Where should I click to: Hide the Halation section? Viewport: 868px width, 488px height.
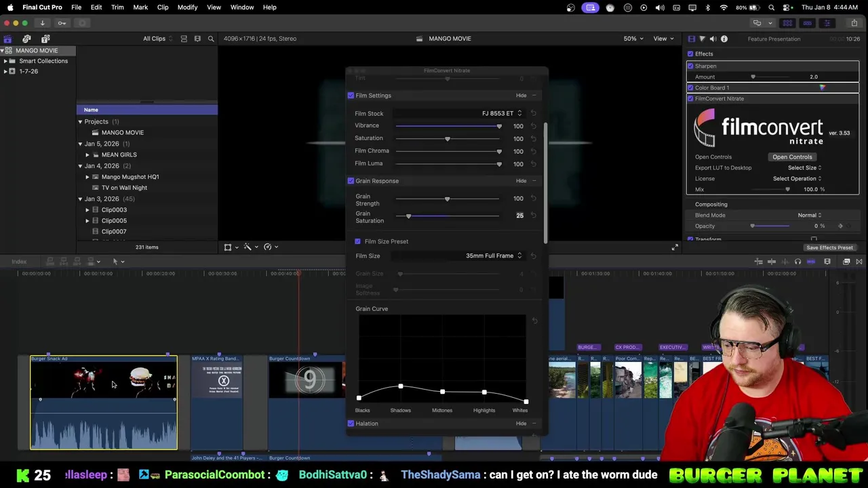(521, 424)
